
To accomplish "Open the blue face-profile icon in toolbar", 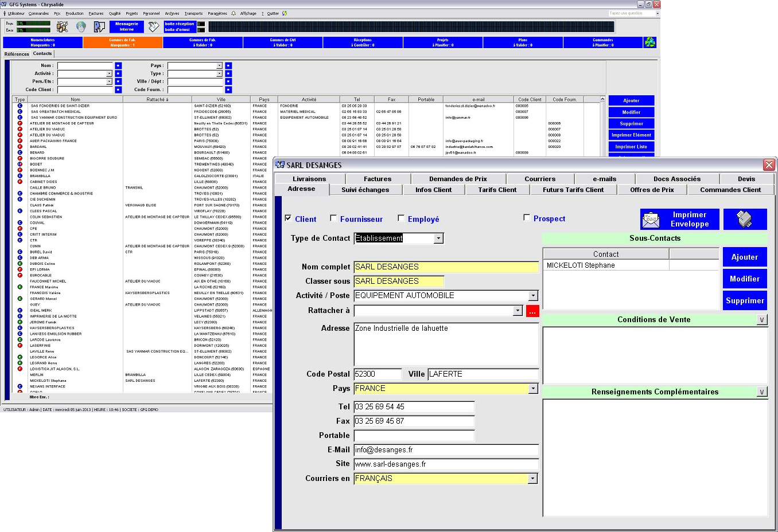I will click(100, 27).
